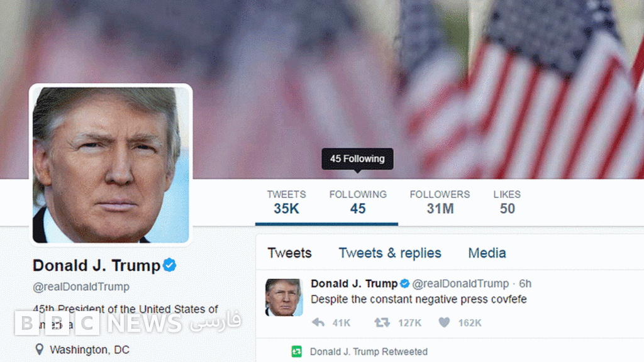Click the reply arrow icon on covfefe tweet
Image resolution: width=644 pixels, height=362 pixels.
point(318,322)
